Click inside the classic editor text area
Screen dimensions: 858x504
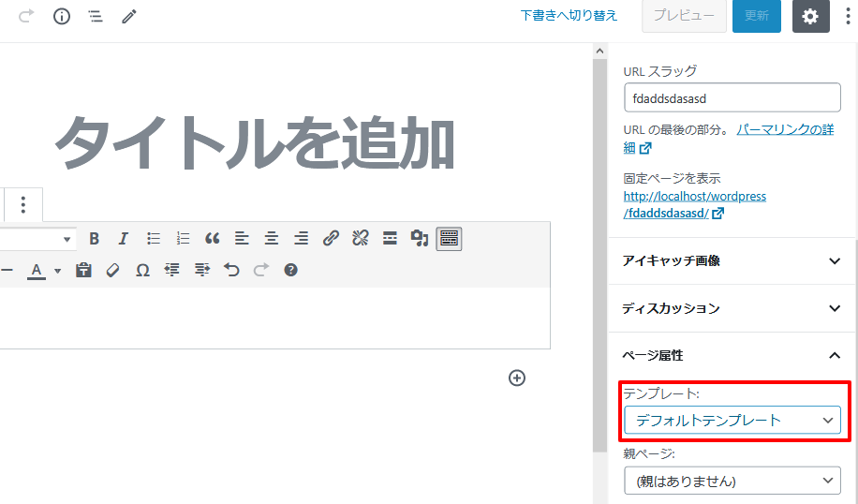[274, 318]
